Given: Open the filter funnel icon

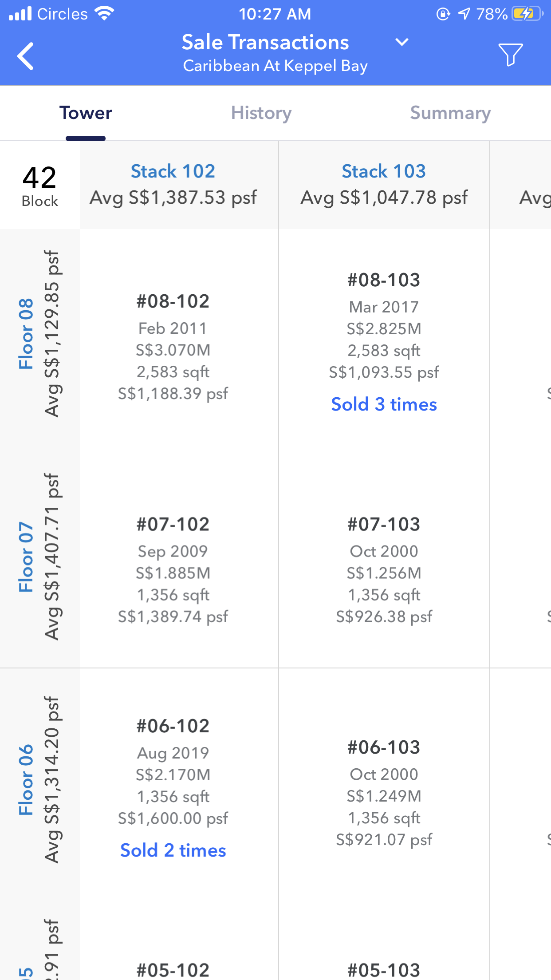Looking at the screenshot, I should click(x=510, y=55).
